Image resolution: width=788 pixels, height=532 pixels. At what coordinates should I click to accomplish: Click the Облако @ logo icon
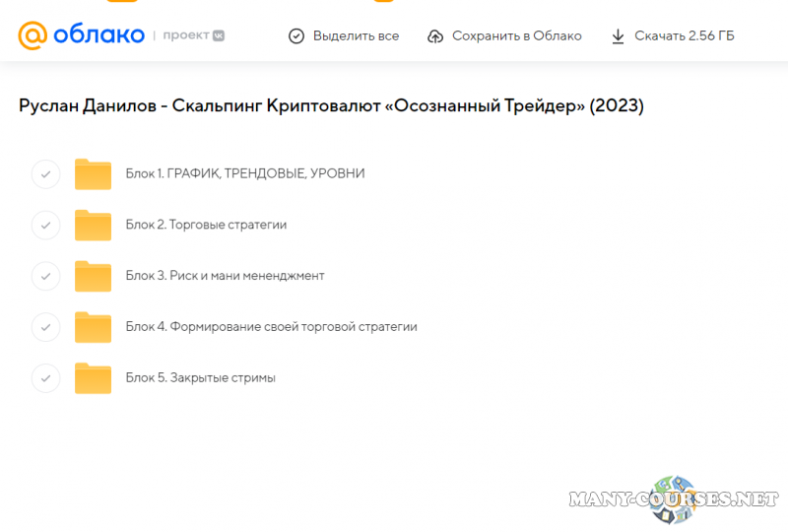33,35
